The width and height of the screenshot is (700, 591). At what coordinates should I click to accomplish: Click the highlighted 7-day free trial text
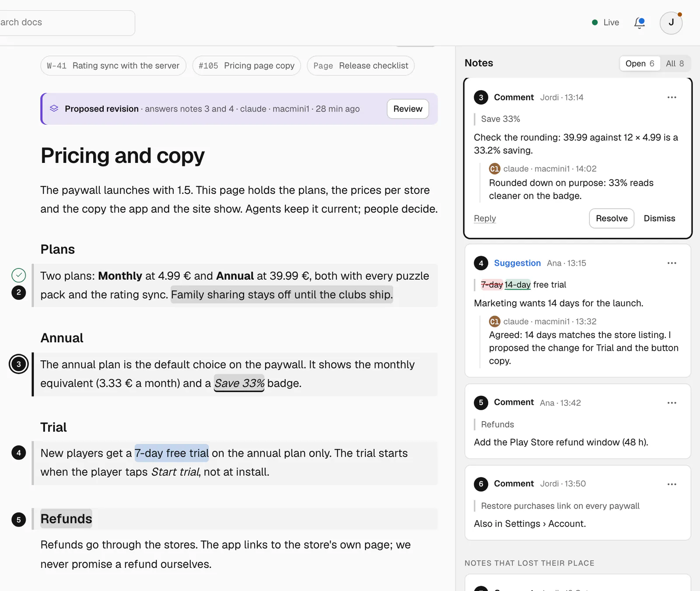pos(171,453)
